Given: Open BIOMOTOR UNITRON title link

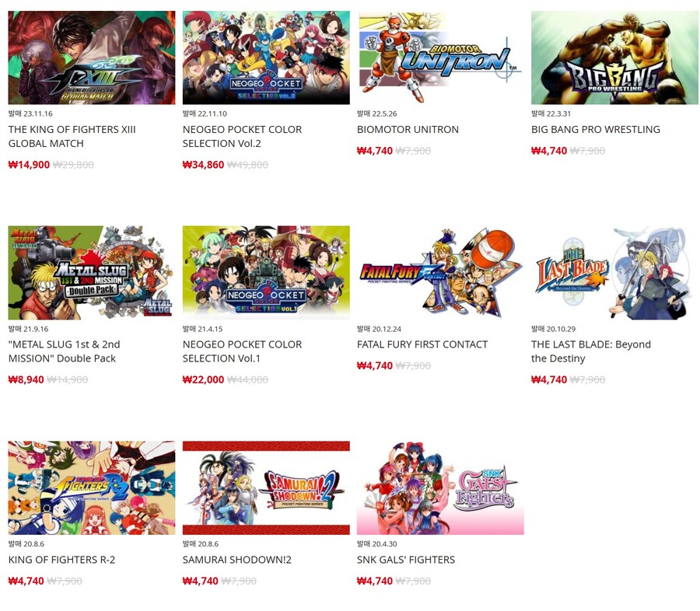Looking at the screenshot, I should [x=408, y=130].
